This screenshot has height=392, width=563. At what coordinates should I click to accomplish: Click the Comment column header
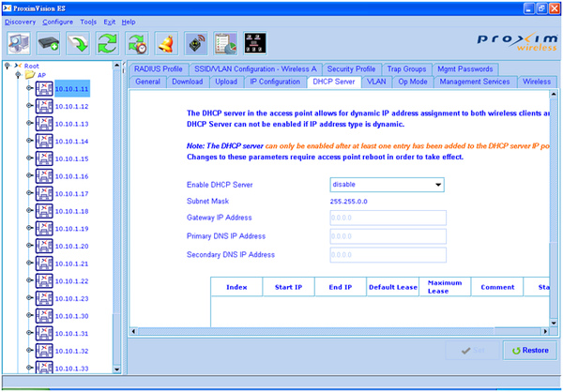pyautogui.click(x=497, y=287)
